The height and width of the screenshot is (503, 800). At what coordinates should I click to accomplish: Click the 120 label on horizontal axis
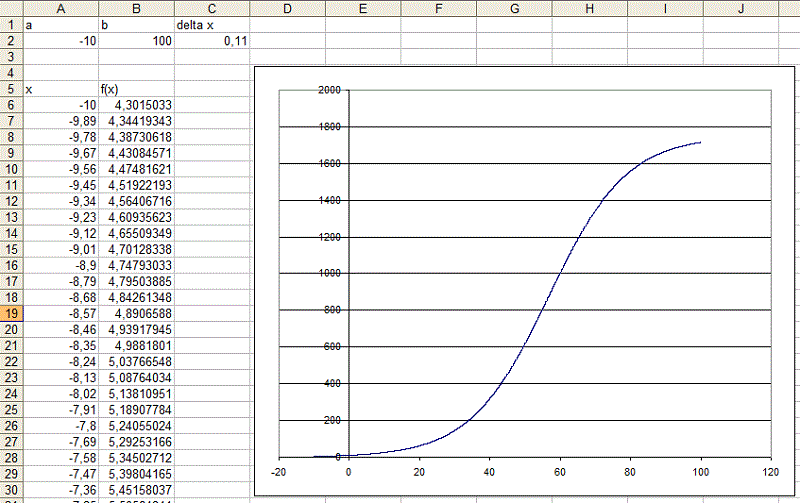(x=769, y=473)
